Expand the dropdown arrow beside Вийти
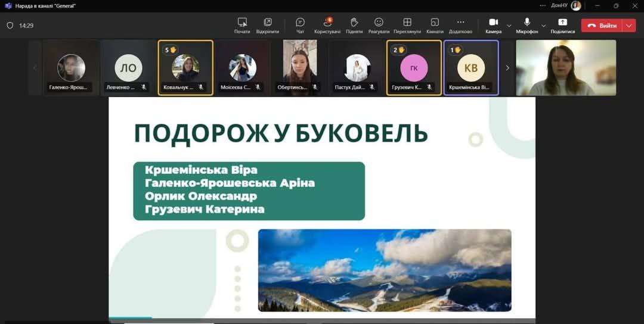 tap(629, 26)
